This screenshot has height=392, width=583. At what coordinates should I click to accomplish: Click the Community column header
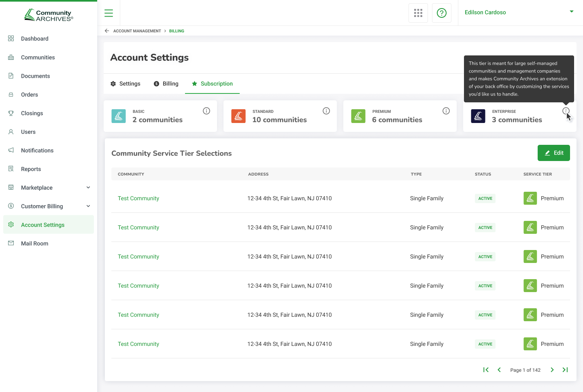131,174
